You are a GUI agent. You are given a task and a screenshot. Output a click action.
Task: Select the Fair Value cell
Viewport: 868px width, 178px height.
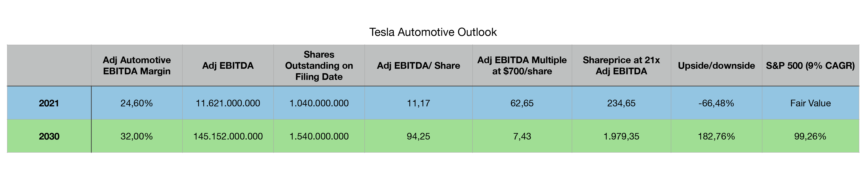pos(810,103)
